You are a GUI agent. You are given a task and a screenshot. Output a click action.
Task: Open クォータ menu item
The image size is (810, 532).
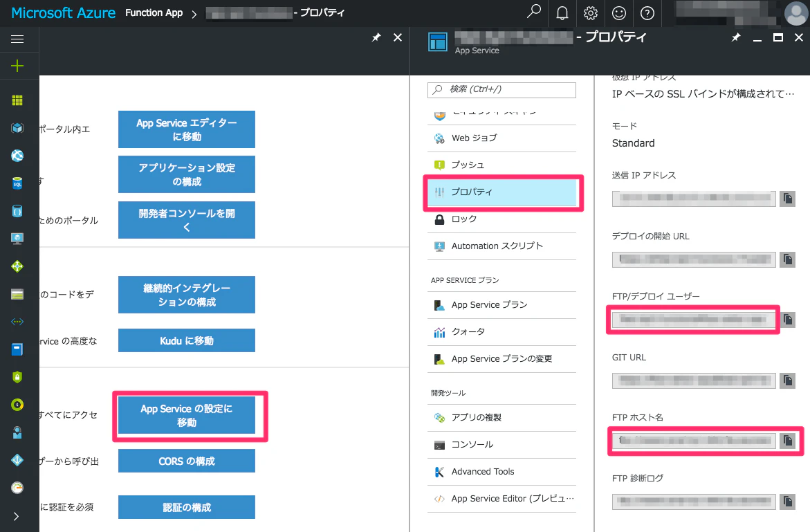pos(501,331)
